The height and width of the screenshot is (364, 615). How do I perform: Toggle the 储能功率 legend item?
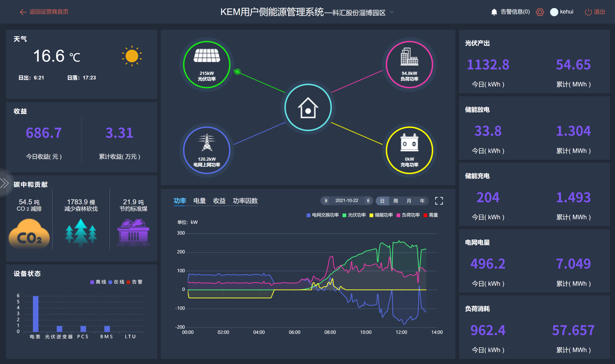tap(382, 215)
